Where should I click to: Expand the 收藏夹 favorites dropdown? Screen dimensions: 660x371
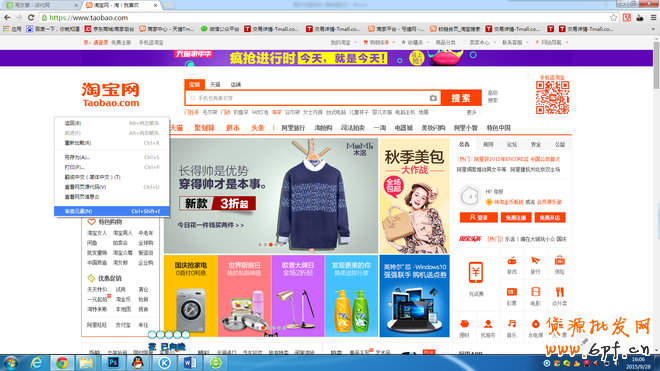pyautogui.click(x=415, y=43)
